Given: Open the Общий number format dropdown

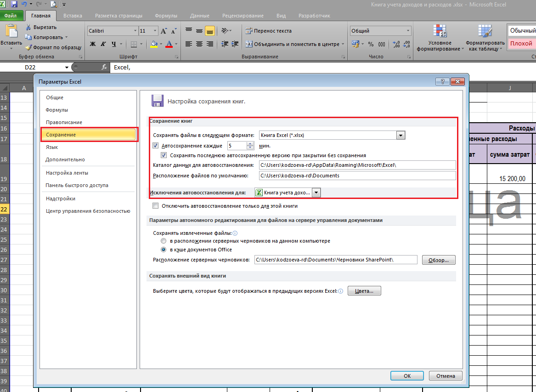Looking at the screenshot, I should click(x=408, y=31).
